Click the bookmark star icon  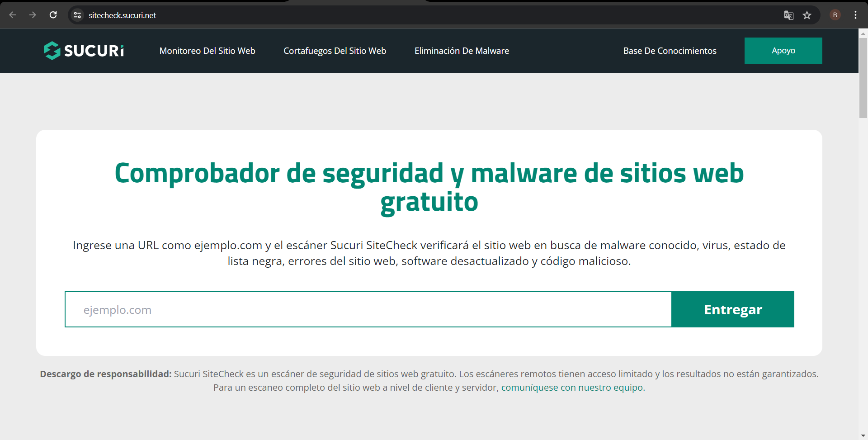807,15
